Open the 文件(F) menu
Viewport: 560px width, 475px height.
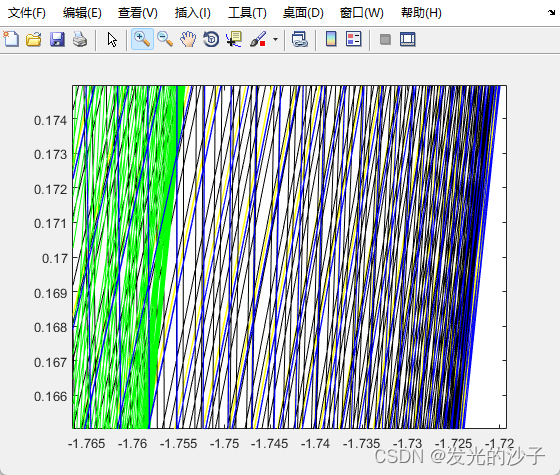pos(27,13)
